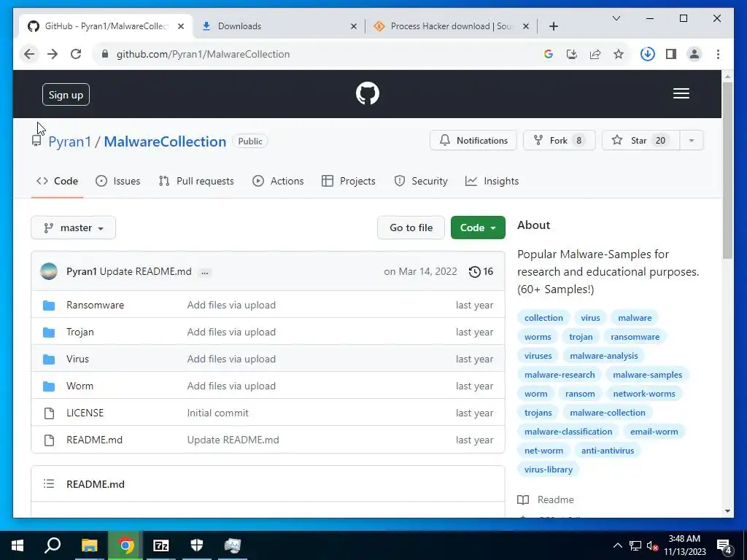Click the Readme link in About
The width and height of the screenshot is (747, 560).
click(x=546, y=499)
